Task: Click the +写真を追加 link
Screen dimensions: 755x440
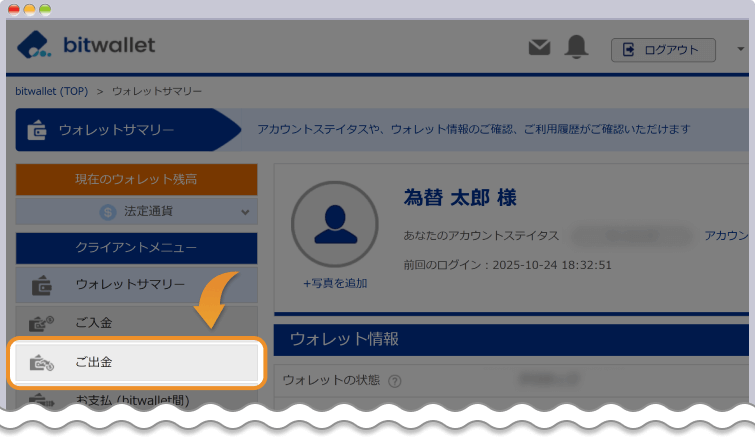Action: tap(335, 283)
